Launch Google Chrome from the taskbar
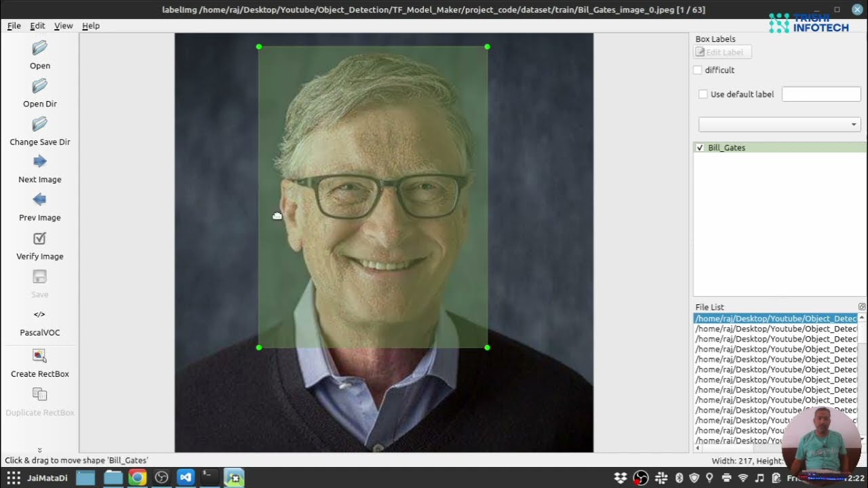This screenshot has height=488, width=868. tap(137, 478)
